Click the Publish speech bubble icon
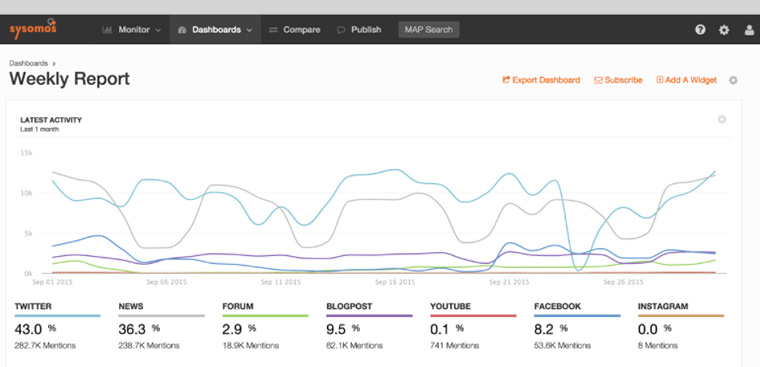 pyautogui.click(x=341, y=30)
